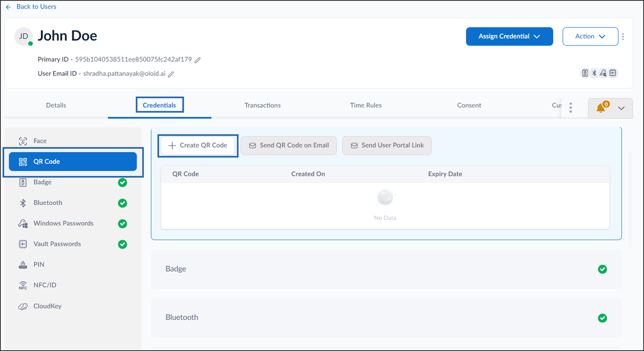Edit the Primary ID with pencil icon
The width and height of the screenshot is (644, 351).
[198, 60]
